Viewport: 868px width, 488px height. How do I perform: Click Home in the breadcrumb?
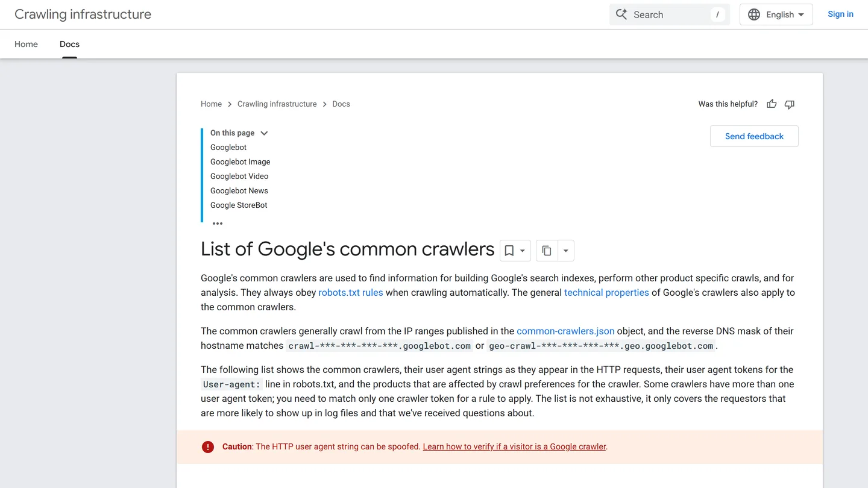pyautogui.click(x=211, y=104)
